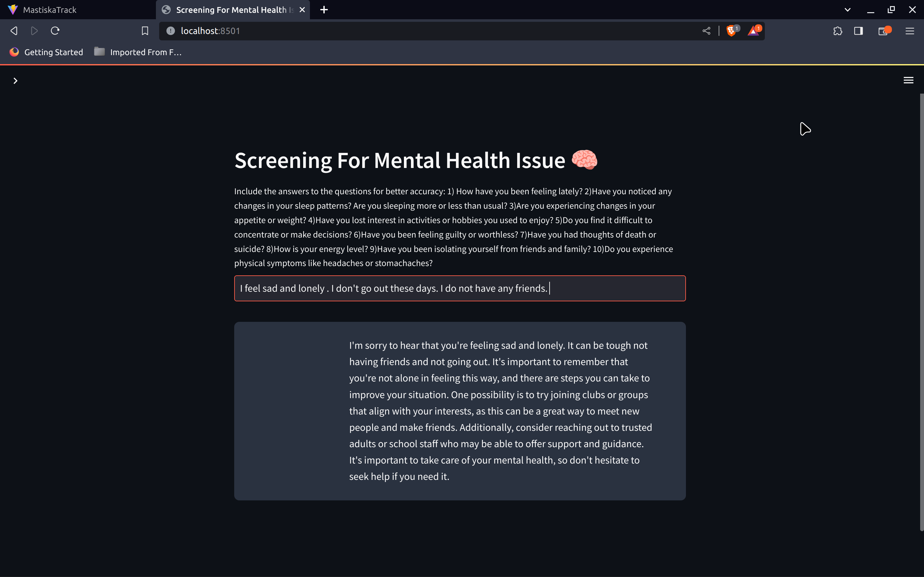Expand the Streamlit sidebar chevron

click(x=15, y=80)
